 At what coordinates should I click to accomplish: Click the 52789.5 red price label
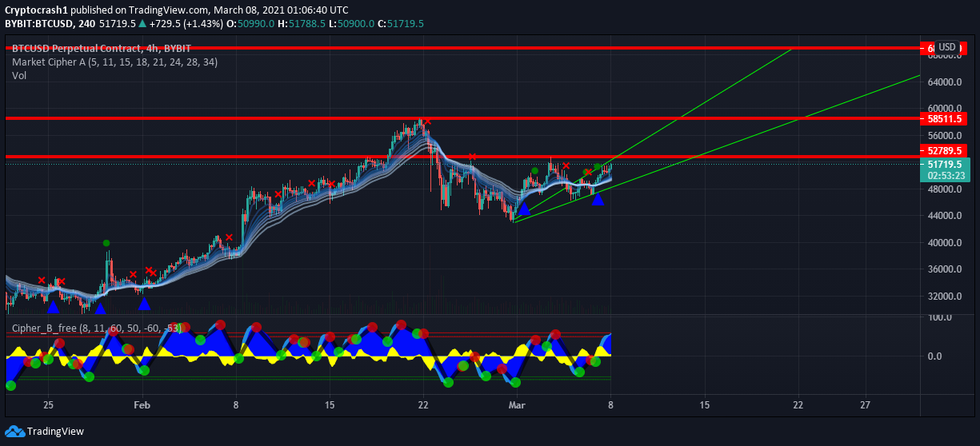[x=944, y=150]
